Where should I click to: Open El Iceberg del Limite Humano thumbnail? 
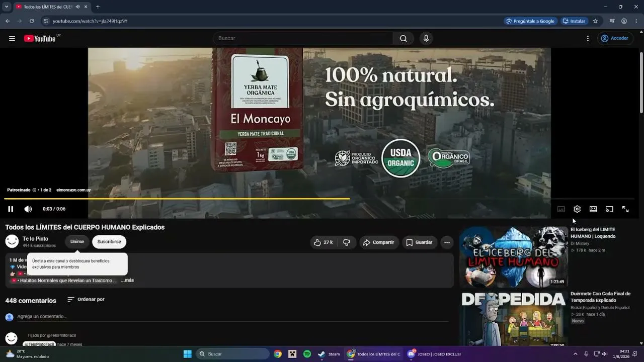[514, 257]
